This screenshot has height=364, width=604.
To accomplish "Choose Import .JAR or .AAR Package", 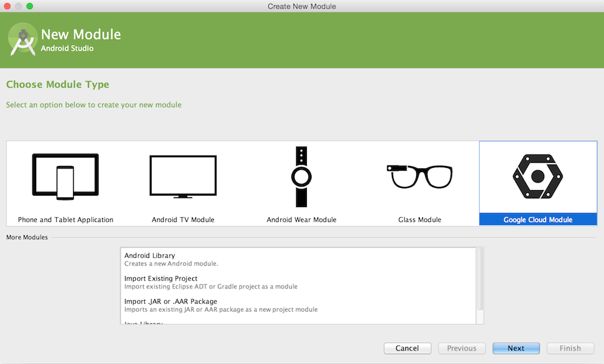I will click(x=171, y=301).
